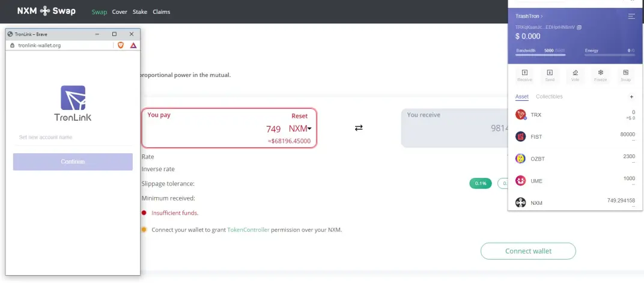
Task: Switch to the Collectibles tab in the wallet
Action: click(549, 97)
